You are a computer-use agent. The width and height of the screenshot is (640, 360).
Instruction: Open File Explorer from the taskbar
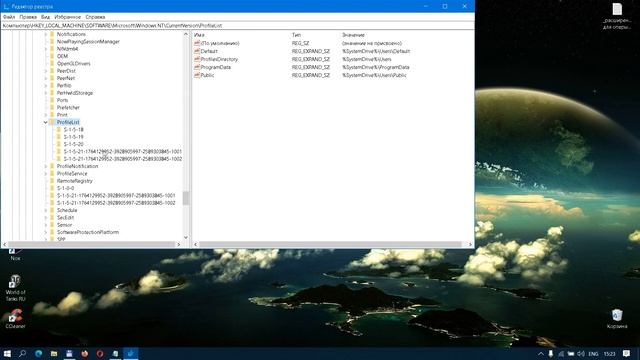[54, 353]
